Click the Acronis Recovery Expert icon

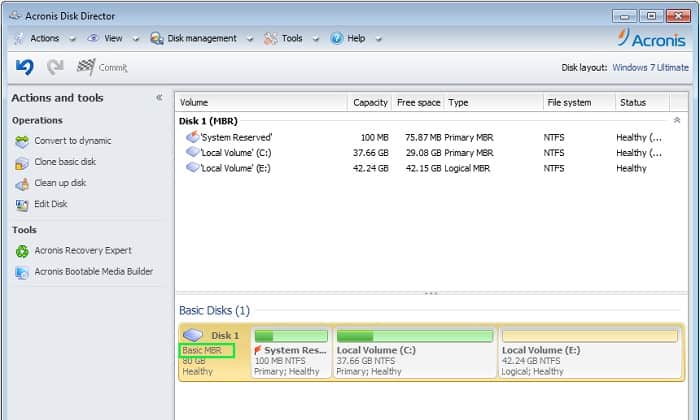22,251
